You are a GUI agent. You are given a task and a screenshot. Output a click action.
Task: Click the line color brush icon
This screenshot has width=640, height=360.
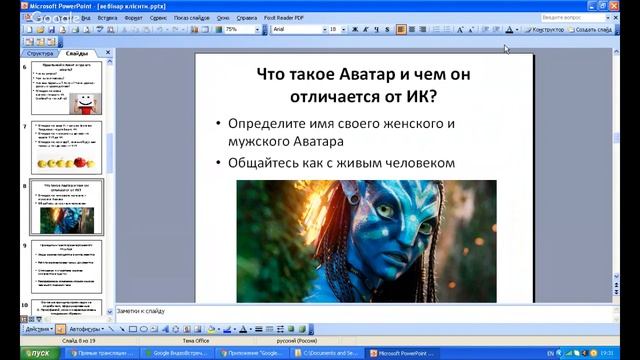[227, 329]
